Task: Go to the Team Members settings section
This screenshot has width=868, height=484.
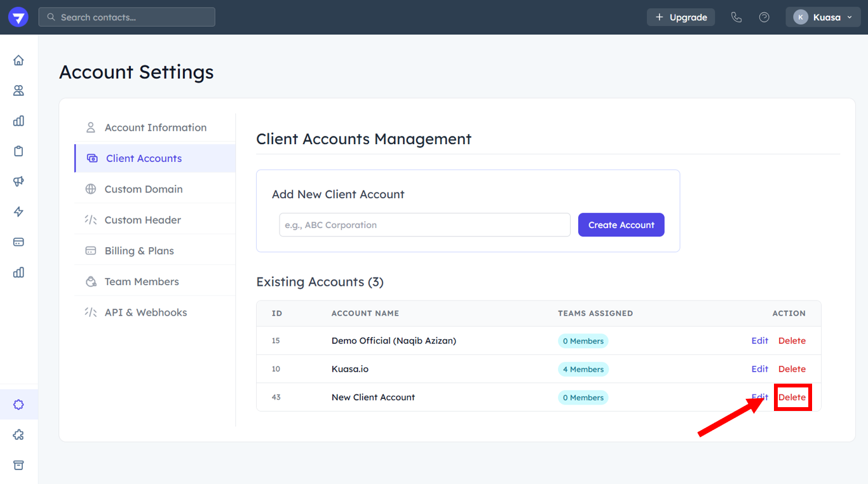Action: click(142, 281)
